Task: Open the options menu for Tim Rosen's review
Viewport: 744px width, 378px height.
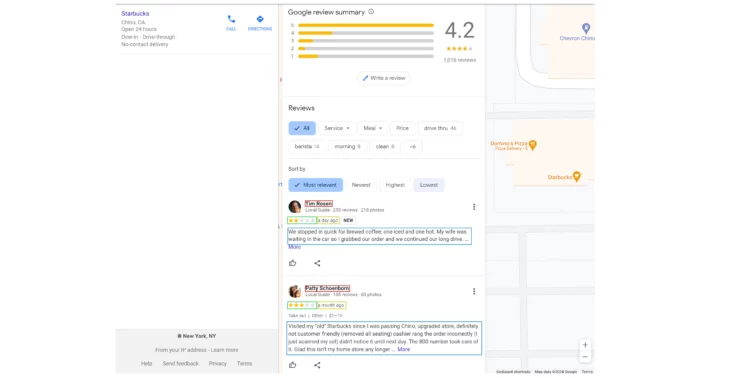Action: pos(474,207)
